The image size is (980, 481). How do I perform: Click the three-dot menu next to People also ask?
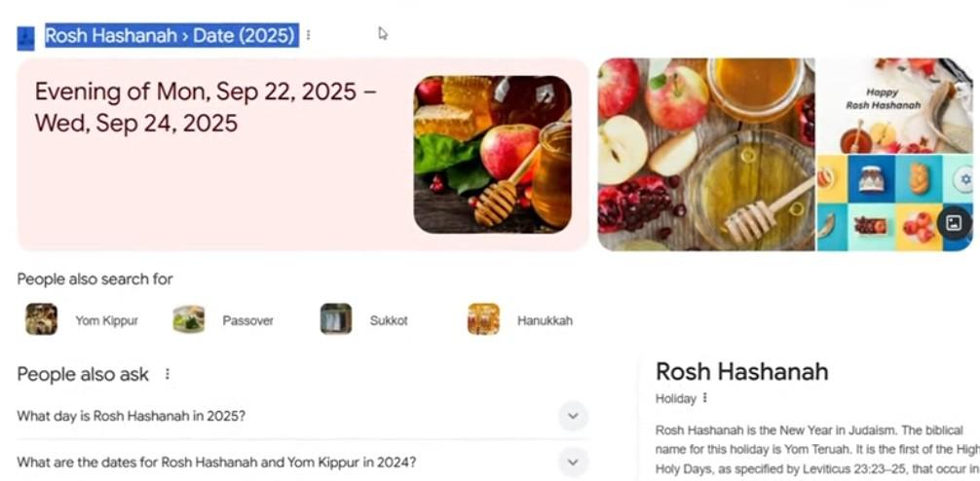[167, 374]
